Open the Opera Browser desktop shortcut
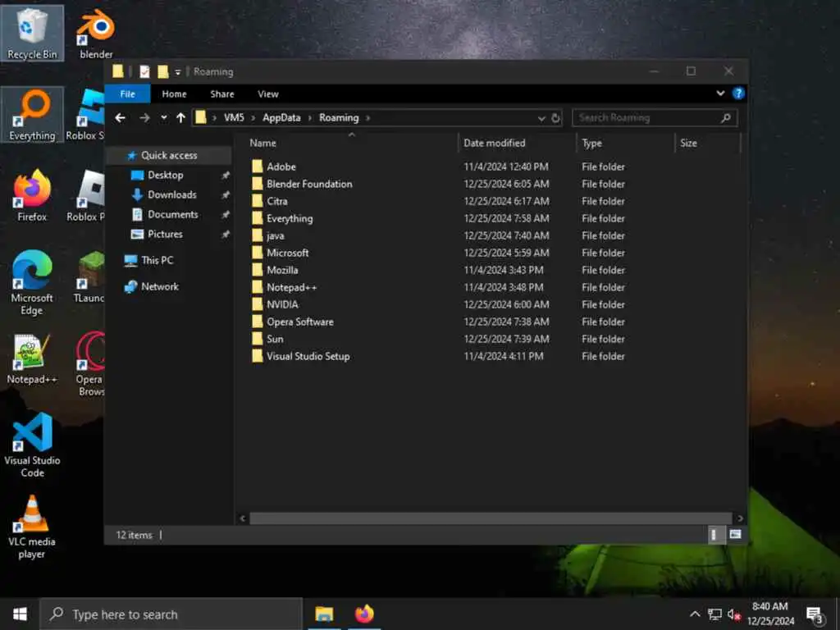The height and width of the screenshot is (630, 840). 90,364
